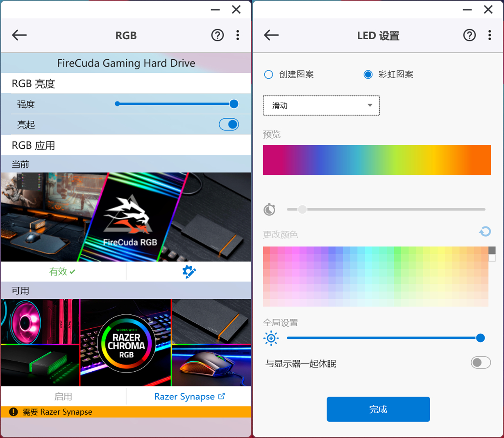Viewport: 504px width, 438px height.
Task: Click the 需要 Razer Synapse warning text
Action: click(57, 412)
